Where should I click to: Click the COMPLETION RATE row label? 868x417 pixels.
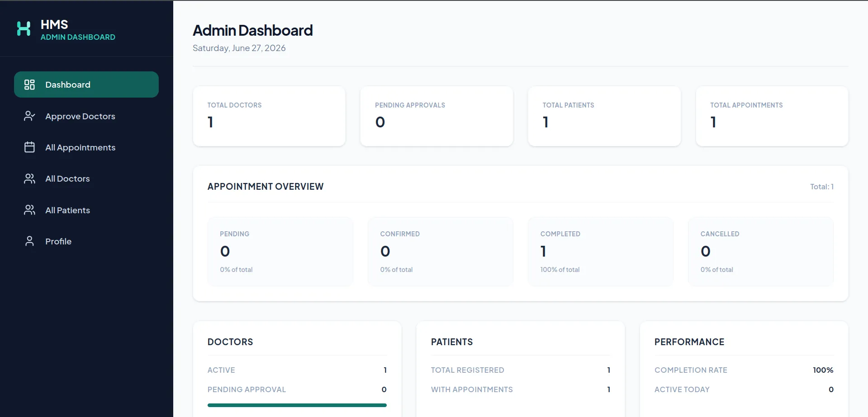pyautogui.click(x=691, y=370)
